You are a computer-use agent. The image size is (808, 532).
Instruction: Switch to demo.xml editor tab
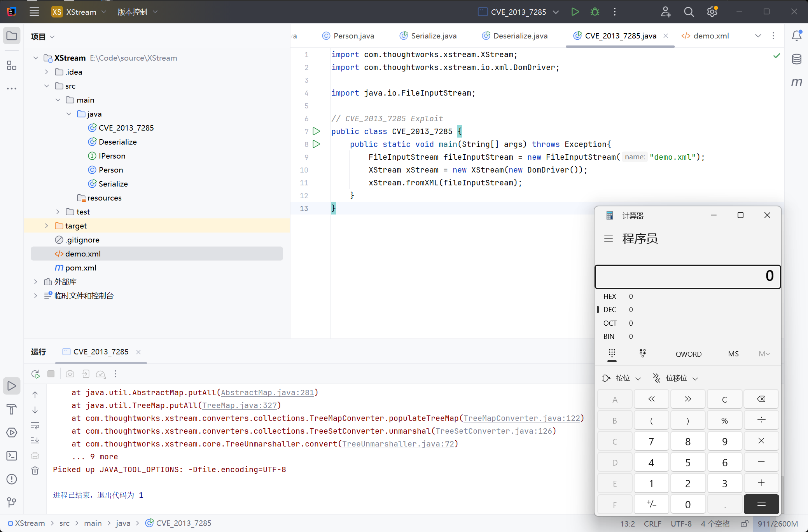click(705, 36)
